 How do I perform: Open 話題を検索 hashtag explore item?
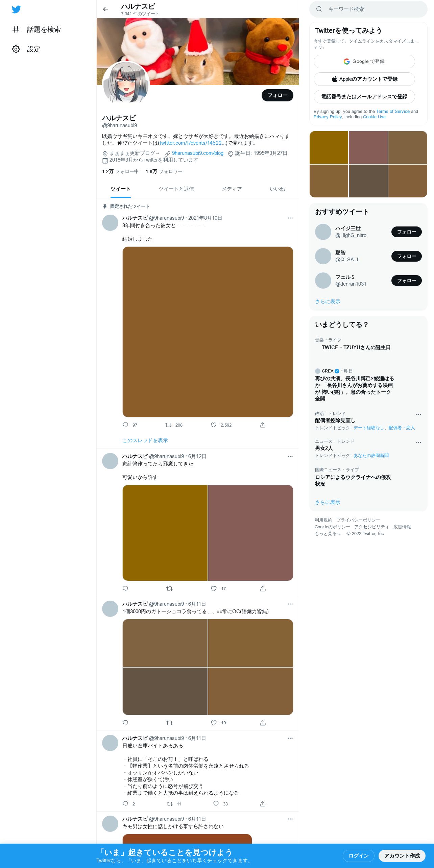(x=37, y=29)
